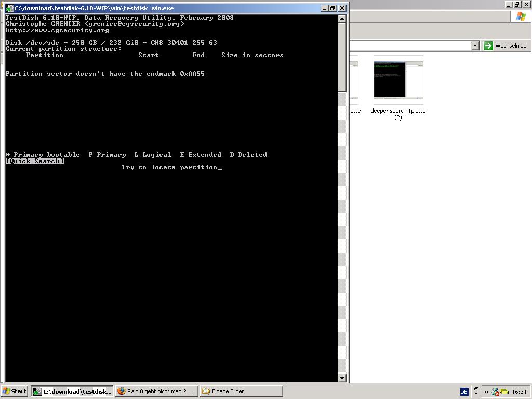
Task: Minimize the TestDisk console window
Action: click(x=324, y=8)
